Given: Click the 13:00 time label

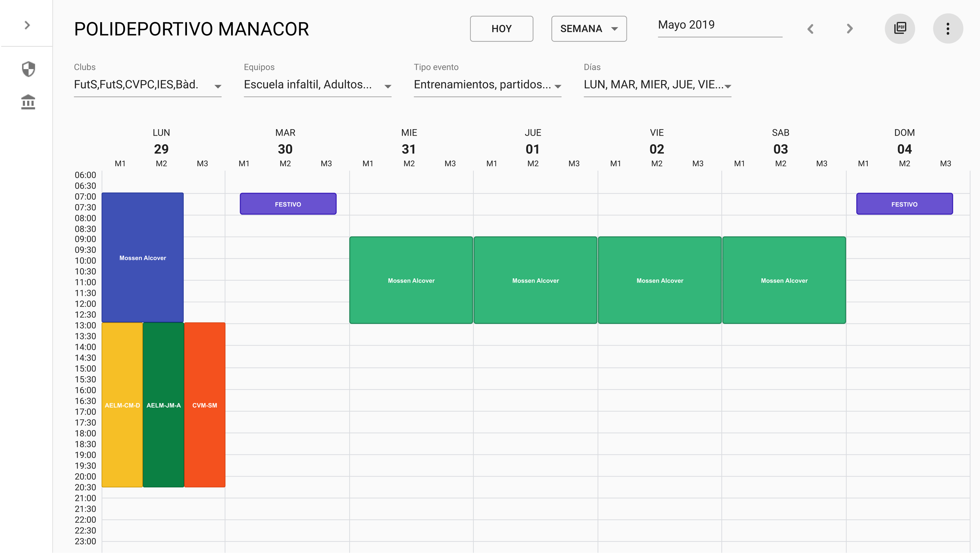Looking at the screenshot, I should coord(85,325).
